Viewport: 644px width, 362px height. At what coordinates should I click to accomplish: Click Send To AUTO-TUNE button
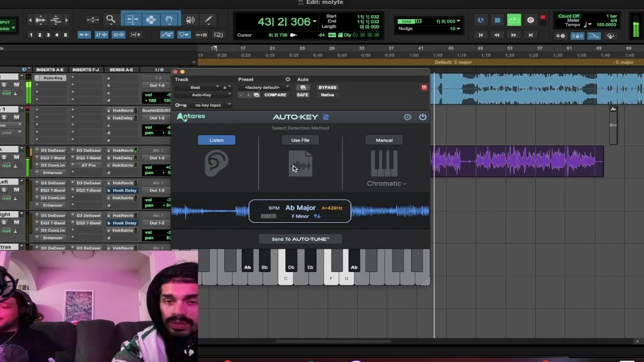pyautogui.click(x=300, y=239)
